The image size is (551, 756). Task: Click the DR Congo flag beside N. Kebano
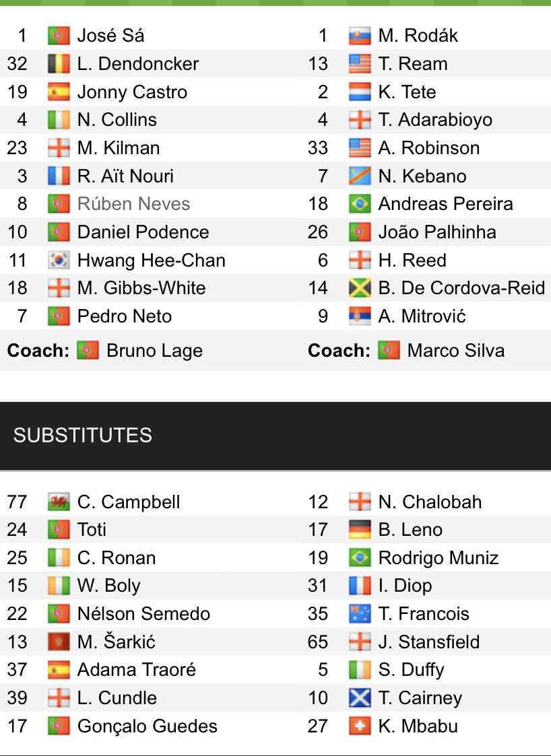[x=360, y=176]
